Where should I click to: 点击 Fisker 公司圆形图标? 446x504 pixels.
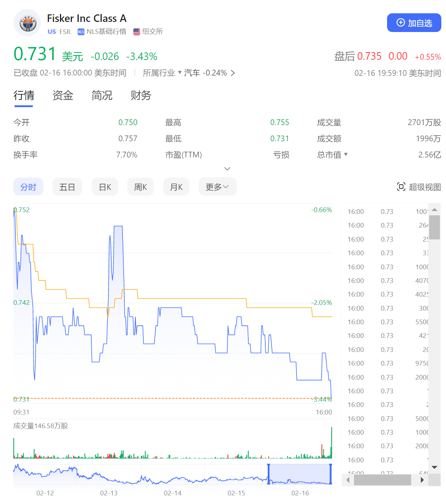click(x=27, y=22)
